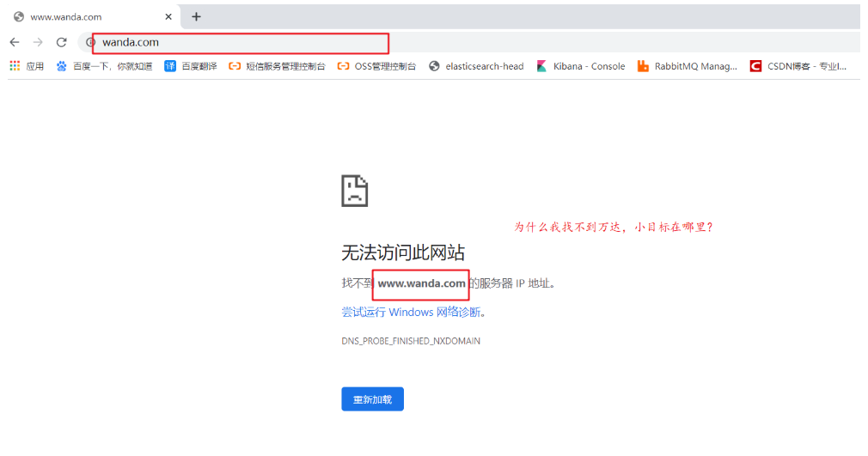Open the site information icon in address bar

[89, 42]
